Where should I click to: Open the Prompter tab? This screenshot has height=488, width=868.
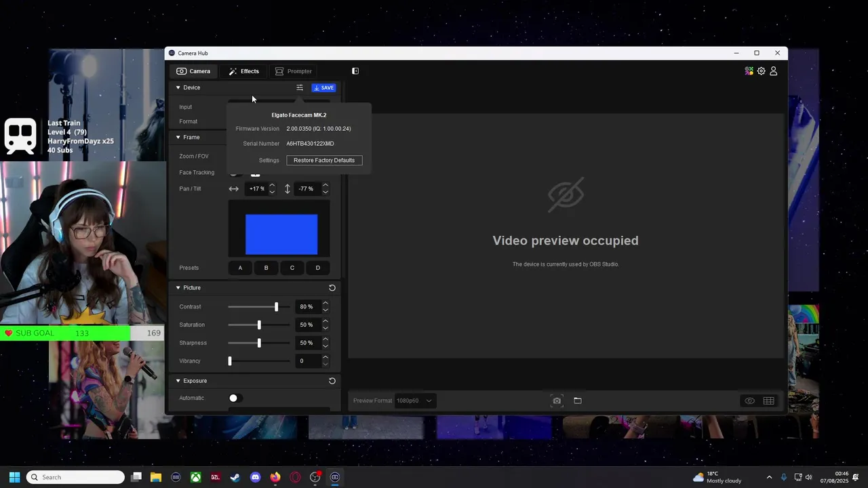[x=293, y=71]
